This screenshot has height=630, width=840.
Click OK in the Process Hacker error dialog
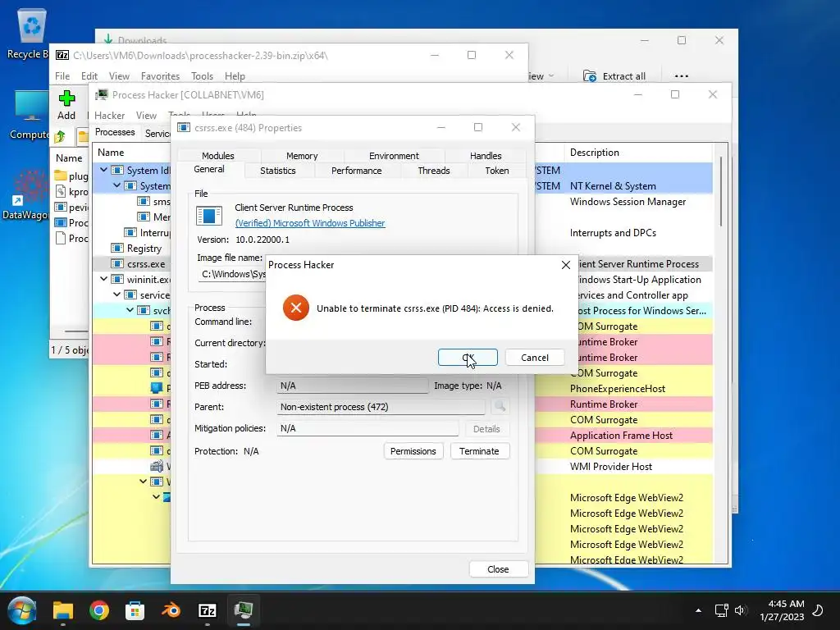pos(468,358)
